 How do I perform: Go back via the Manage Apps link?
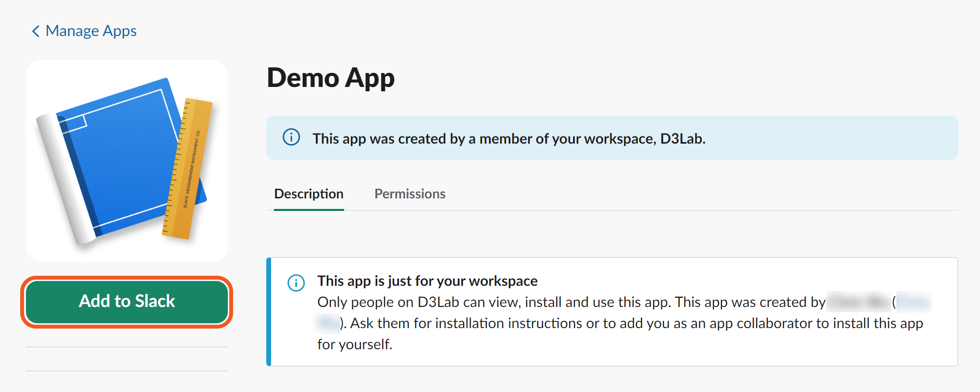tap(91, 31)
